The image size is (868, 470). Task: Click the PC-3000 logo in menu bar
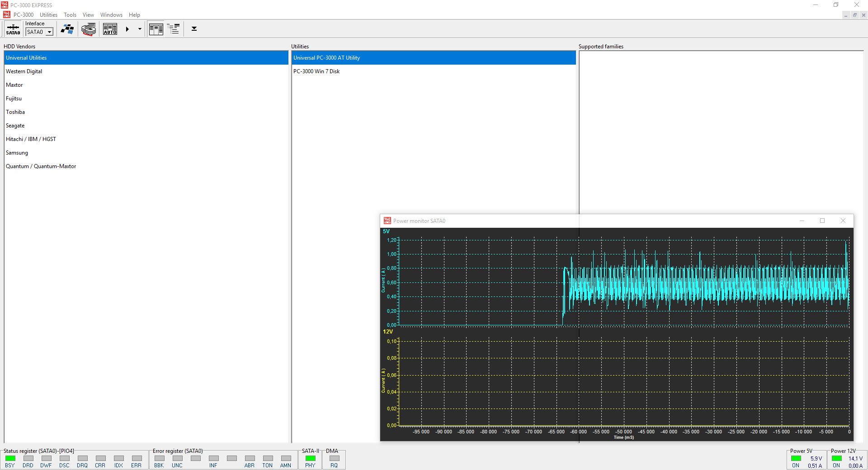[7, 15]
